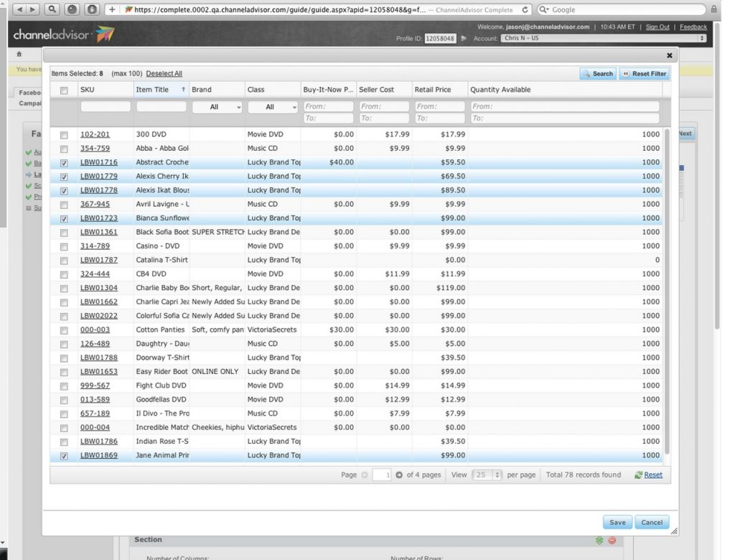Screen dimensions: 735x560
Task: Click the dialog resize grip corner
Action: (674, 531)
